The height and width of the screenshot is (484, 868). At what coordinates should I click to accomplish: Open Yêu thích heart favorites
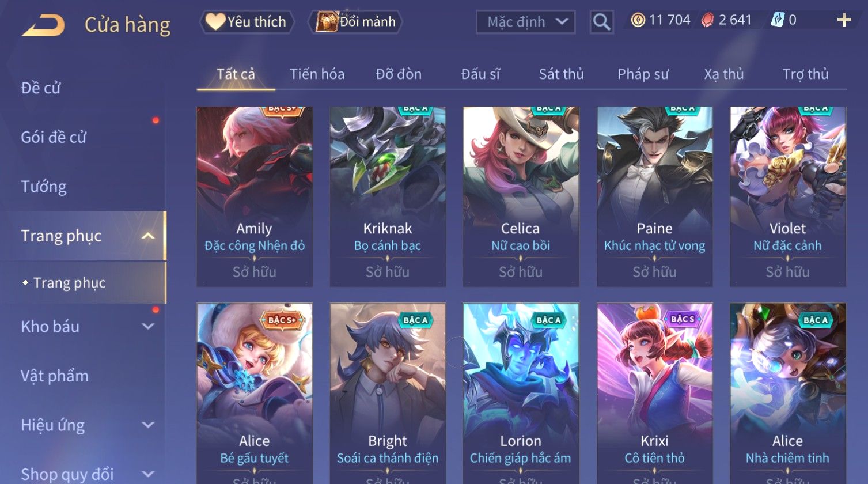[x=247, y=22]
